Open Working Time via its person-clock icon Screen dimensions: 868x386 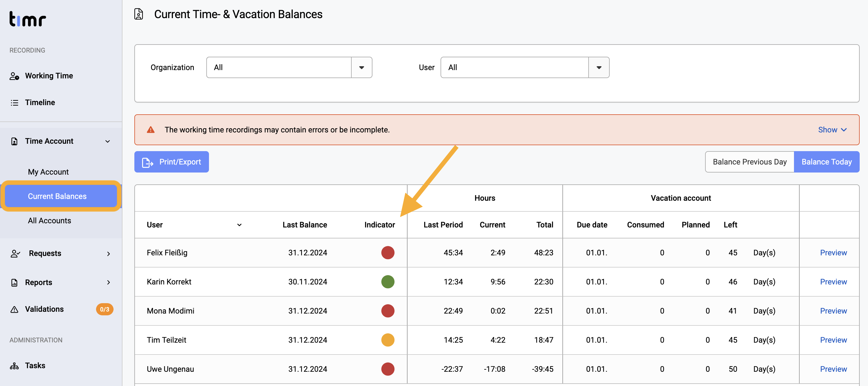point(14,76)
